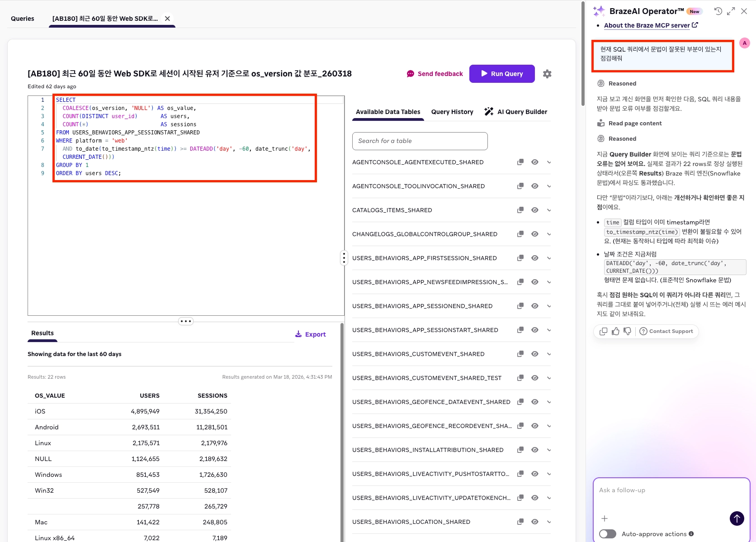Toggle Auto-approve actions switch
Screen dimensions: 756x542
coord(608,534)
